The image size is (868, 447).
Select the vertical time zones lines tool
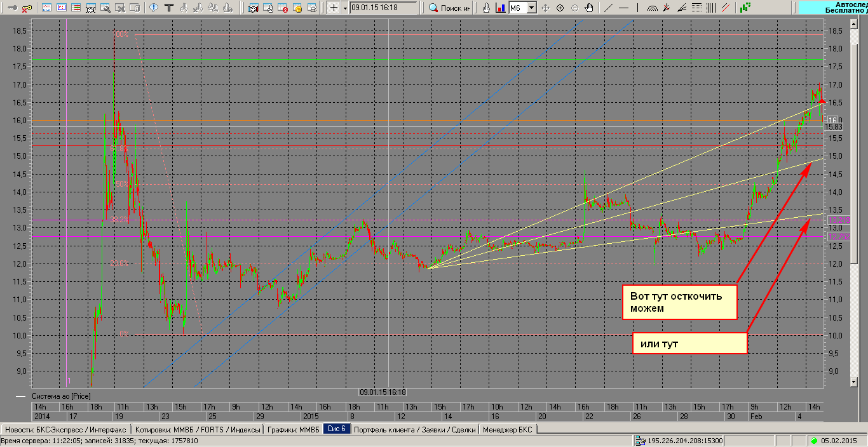pos(711,8)
